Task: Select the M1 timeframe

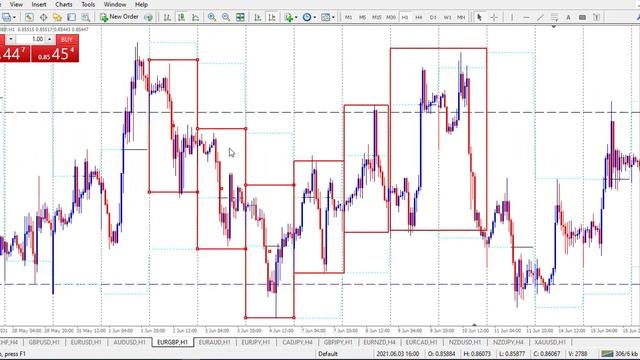Action: tap(348, 17)
